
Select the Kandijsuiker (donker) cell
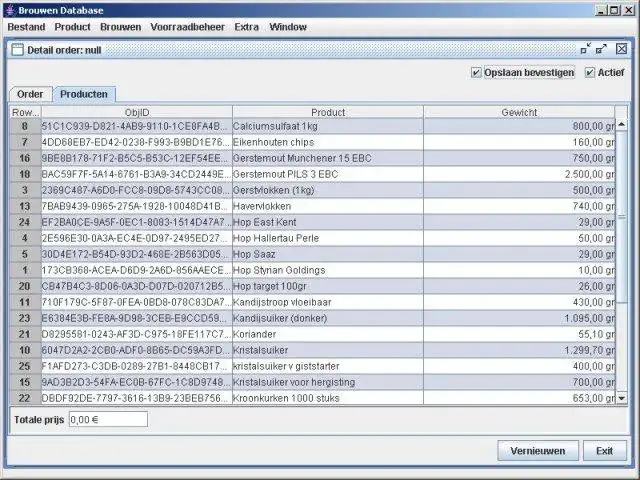[x=328, y=318]
